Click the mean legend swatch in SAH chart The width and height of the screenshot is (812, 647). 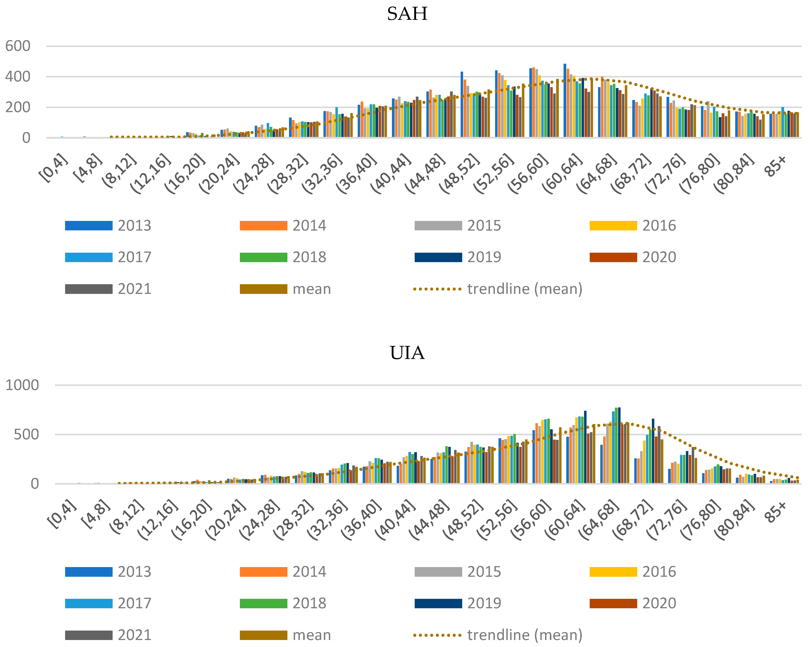(x=263, y=288)
